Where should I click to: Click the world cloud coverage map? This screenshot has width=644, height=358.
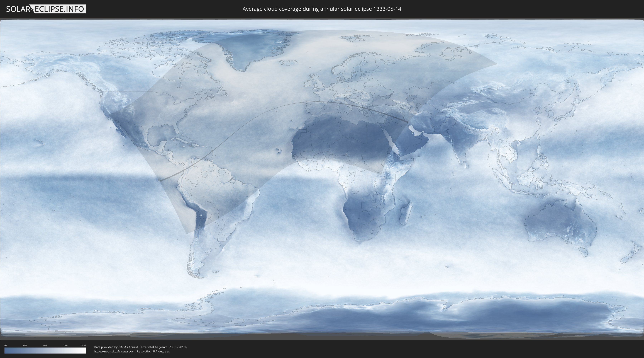pyautogui.click(x=322, y=179)
